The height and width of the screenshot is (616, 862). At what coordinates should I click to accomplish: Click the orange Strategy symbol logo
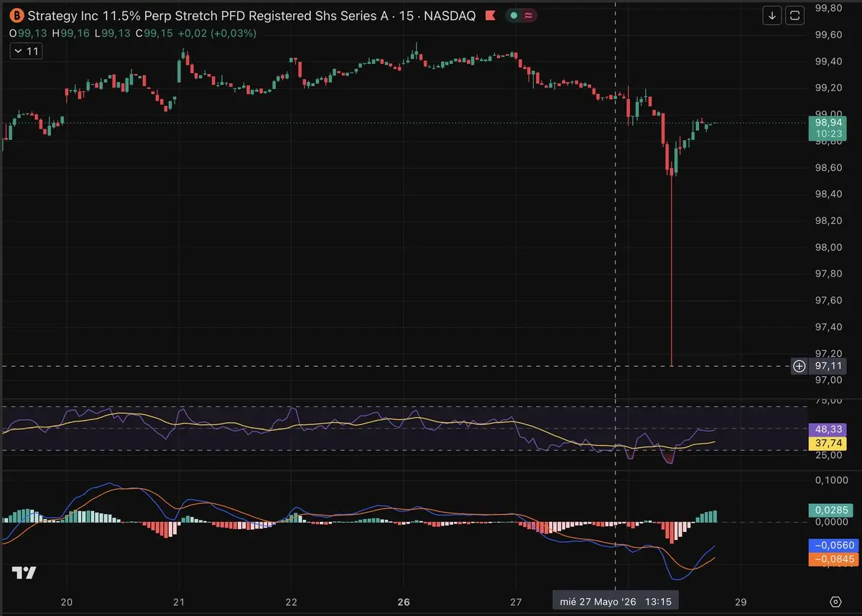(17, 15)
